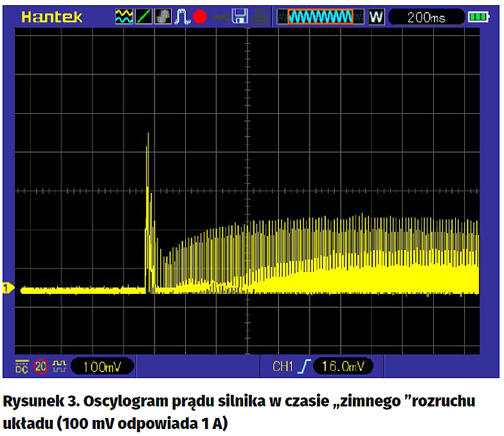This screenshot has width=504, height=436.
Task: Click the probe attenuation icon beside 100mV
Action: click(x=59, y=367)
